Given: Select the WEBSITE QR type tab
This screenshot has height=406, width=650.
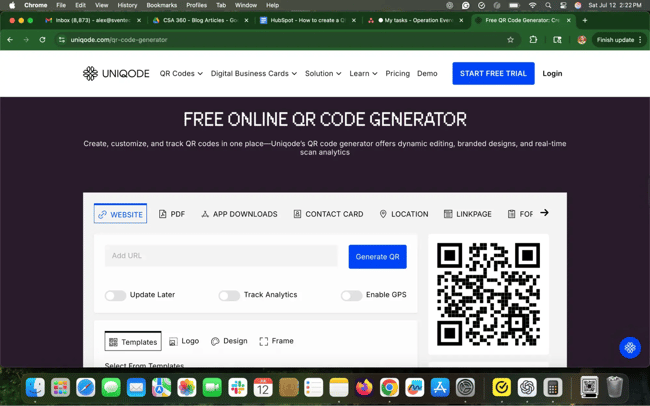Looking at the screenshot, I should tap(120, 214).
